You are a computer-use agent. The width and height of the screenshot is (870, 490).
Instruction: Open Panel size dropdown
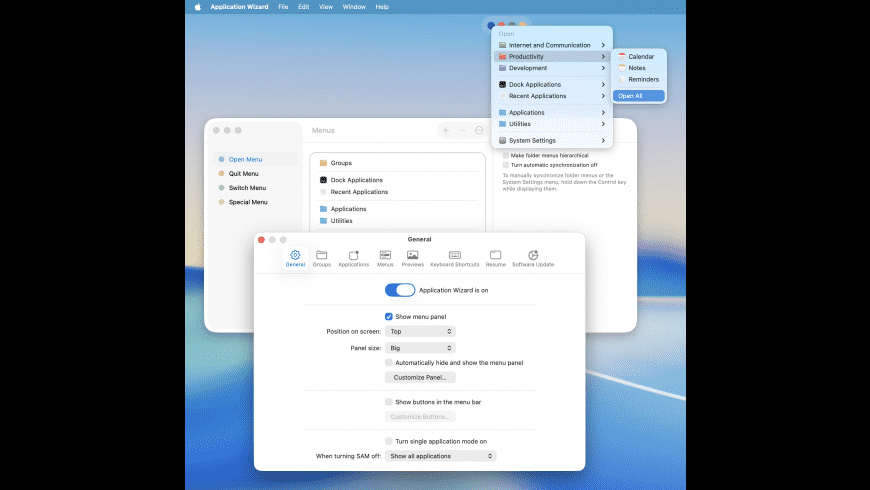[420, 348]
